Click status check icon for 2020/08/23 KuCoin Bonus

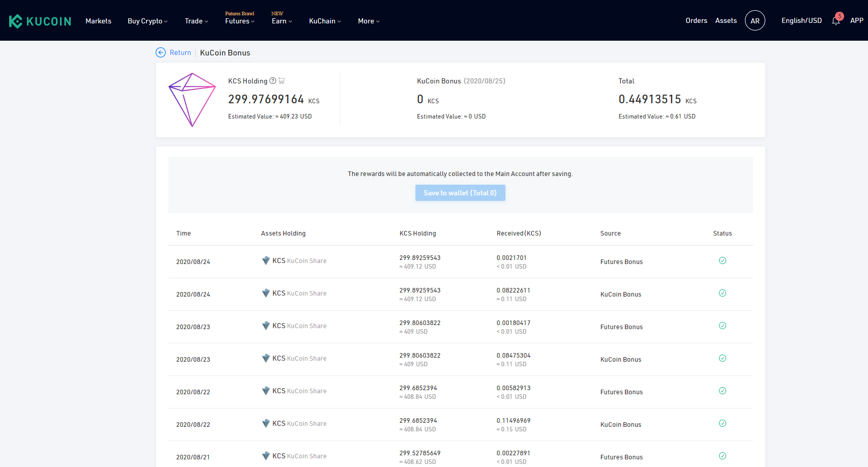click(722, 358)
